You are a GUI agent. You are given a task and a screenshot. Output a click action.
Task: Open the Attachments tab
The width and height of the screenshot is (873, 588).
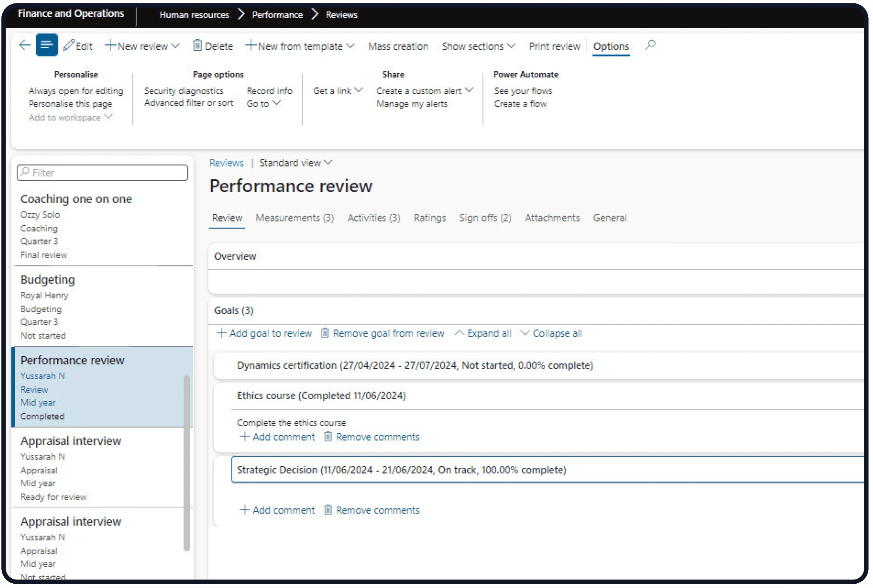coord(552,218)
